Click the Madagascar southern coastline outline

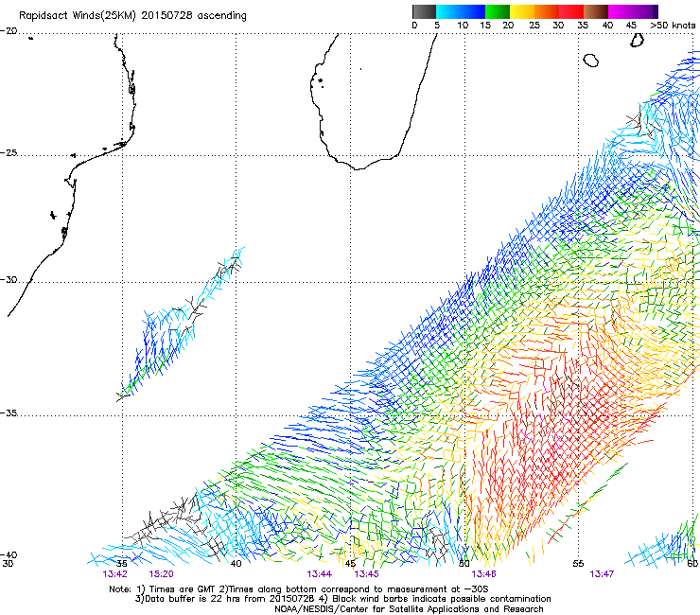(358, 168)
